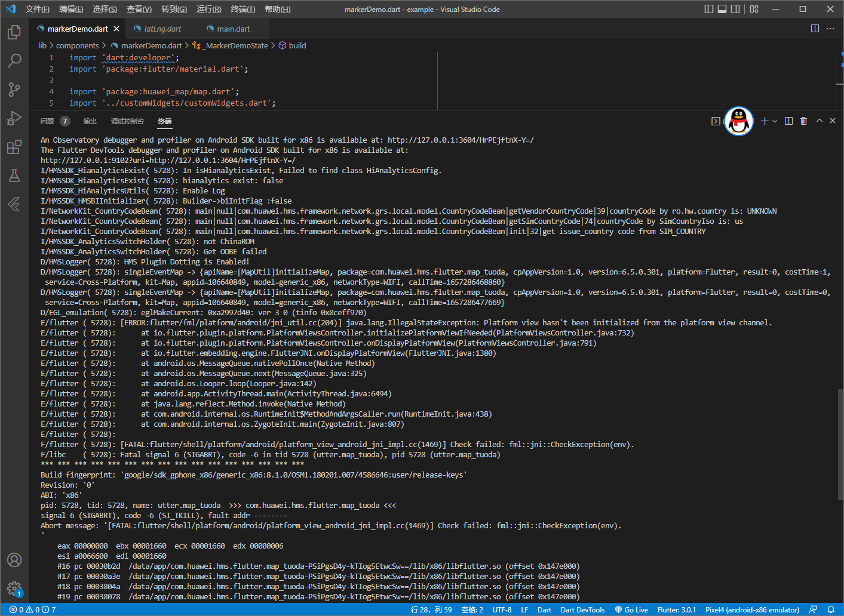
Task: Open the 运行(R) menu
Action: click(x=208, y=9)
